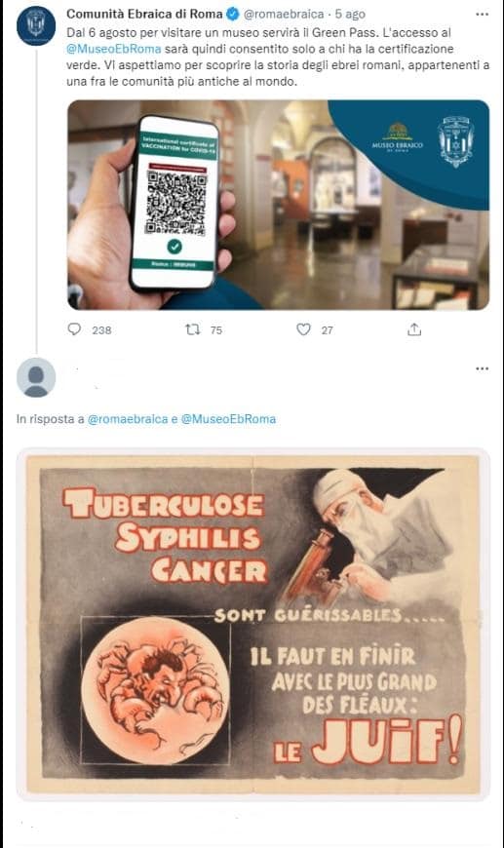Like the tweet with the heart icon
The image size is (504, 848).
pyautogui.click(x=304, y=328)
